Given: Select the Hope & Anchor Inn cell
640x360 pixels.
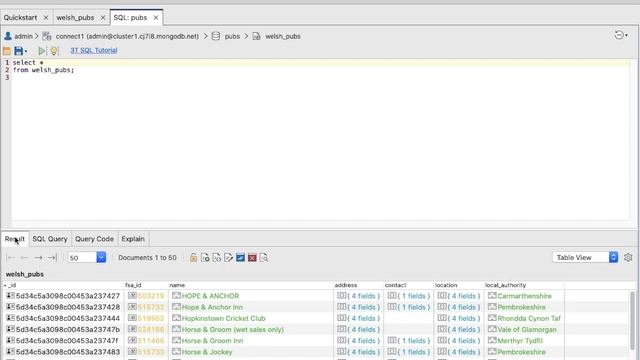Looking at the screenshot, I should (251, 307).
